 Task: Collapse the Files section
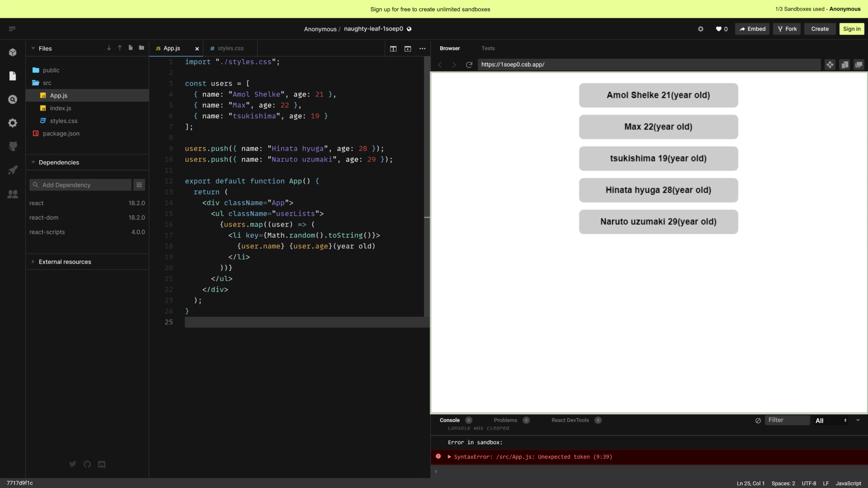[x=33, y=48]
